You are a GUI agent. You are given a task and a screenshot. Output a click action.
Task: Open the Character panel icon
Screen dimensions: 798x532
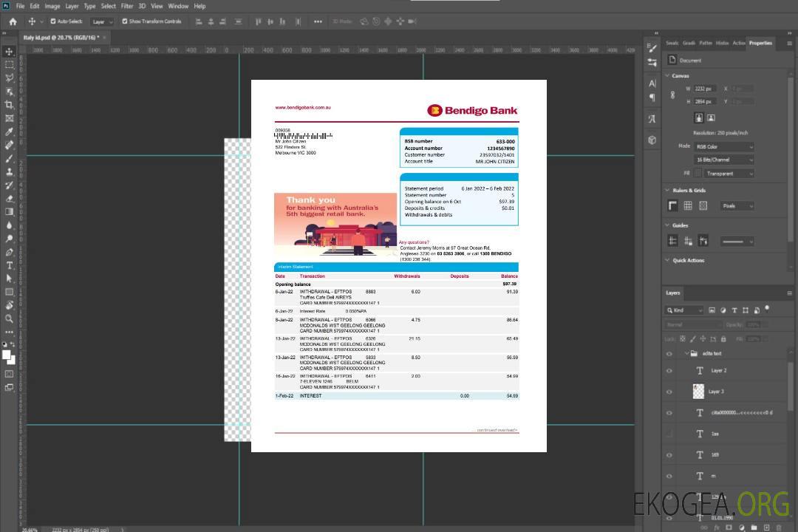(652, 83)
